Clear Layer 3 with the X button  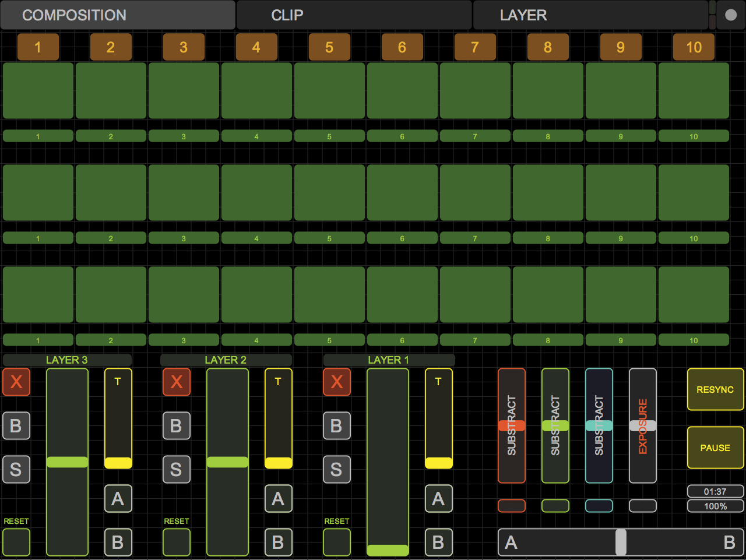[x=16, y=382]
